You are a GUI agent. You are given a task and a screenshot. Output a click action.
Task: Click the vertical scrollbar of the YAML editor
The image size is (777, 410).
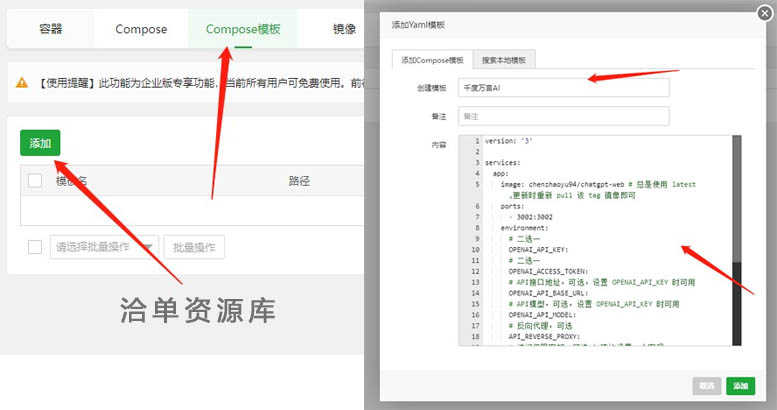point(737,240)
